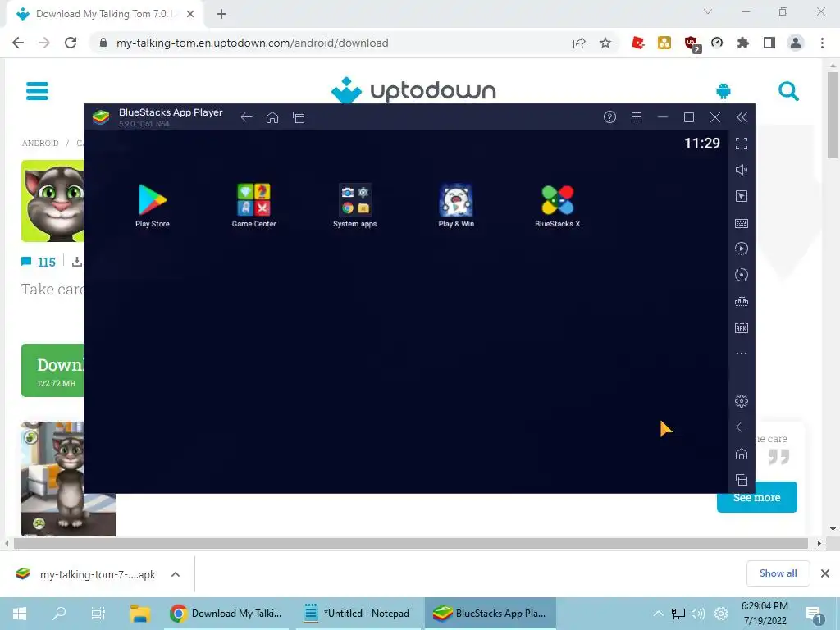840x630 pixels.
Task: Close the downloads bar
Action: 825,573
